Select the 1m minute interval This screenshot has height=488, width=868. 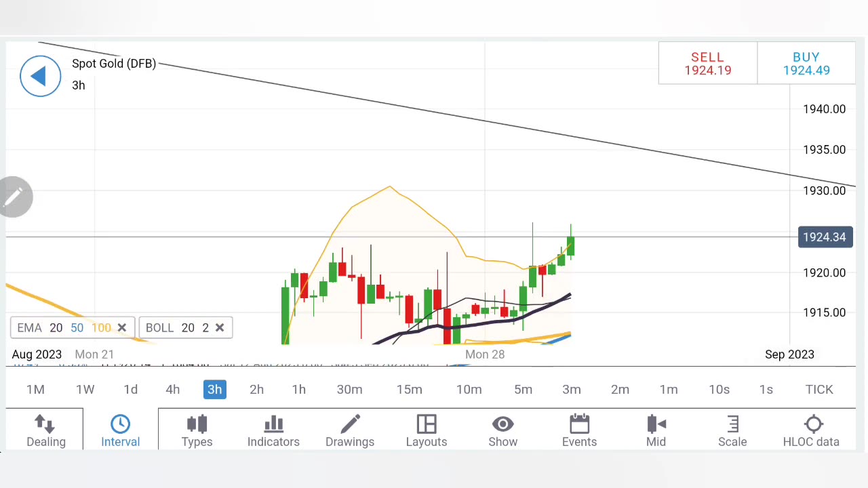click(669, 390)
